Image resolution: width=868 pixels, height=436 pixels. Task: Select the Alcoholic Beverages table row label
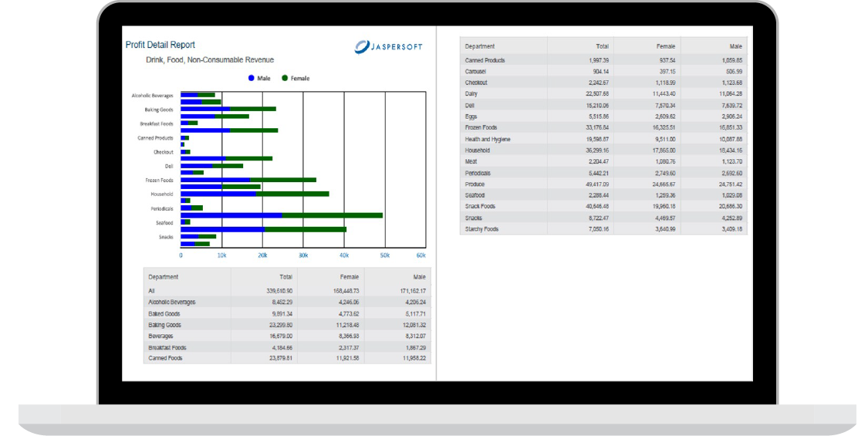pyautogui.click(x=171, y=302)
